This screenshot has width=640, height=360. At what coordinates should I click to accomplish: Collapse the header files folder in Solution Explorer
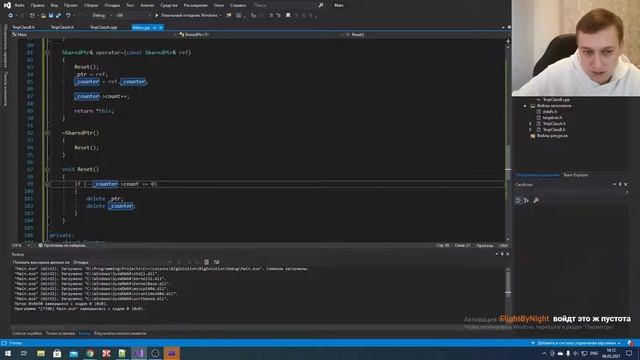click(x=525, y=106)
